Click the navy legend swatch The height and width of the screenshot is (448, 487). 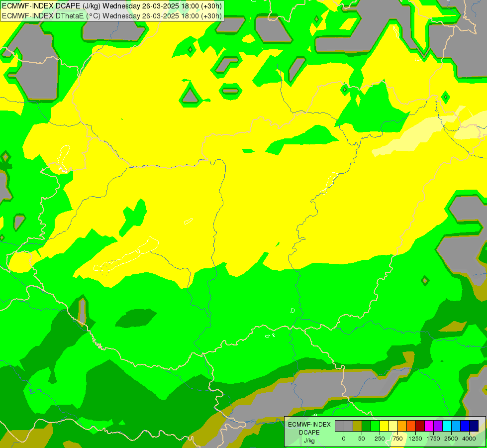click(474, 426)
